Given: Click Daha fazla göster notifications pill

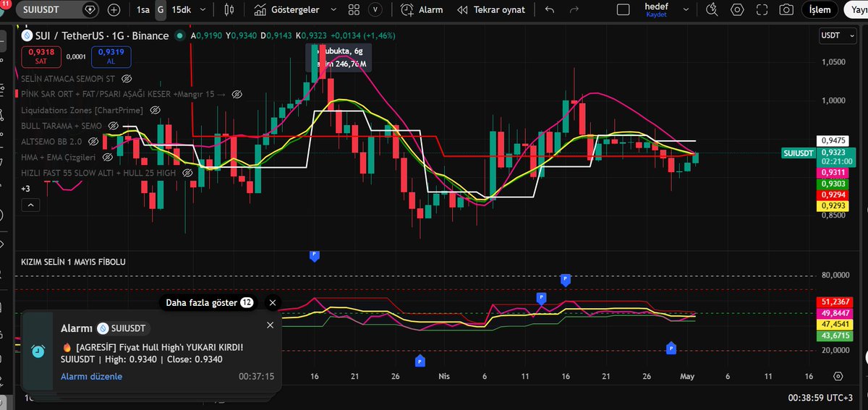Looking at the screenshot, I should click(209, 302).
